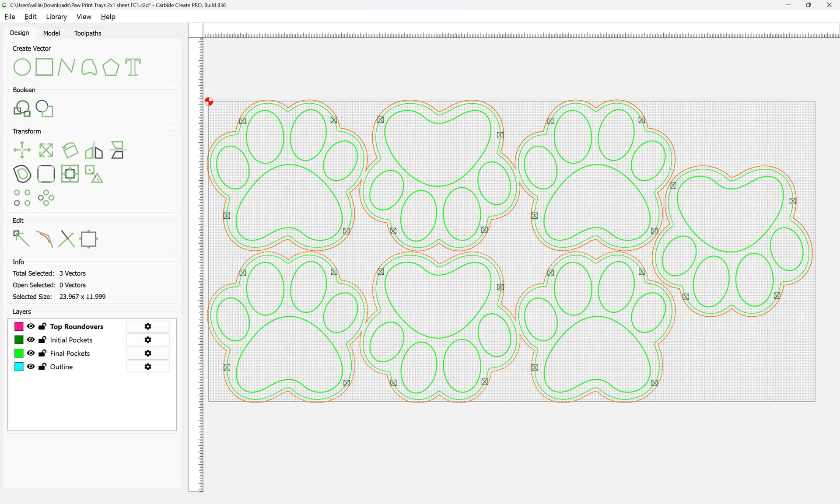Screen dimensions: 840x504
Task: Hide the Top Roundovers layer
Action: point(31,326)
